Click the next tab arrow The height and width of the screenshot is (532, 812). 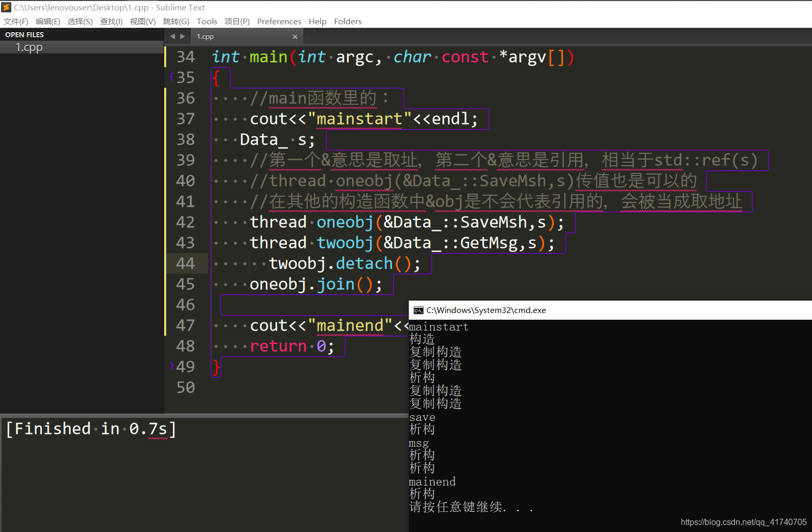click(182, 36)
